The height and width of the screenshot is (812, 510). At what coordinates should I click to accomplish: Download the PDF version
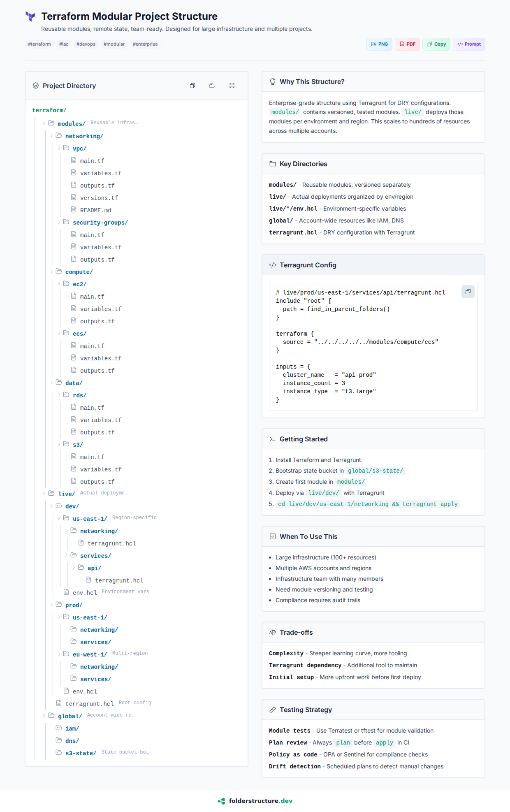(407, 44)
